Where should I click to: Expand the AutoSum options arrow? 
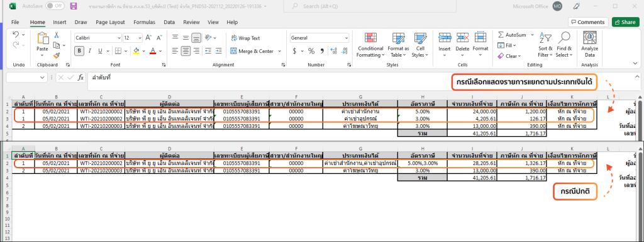[x=532, y=35]
